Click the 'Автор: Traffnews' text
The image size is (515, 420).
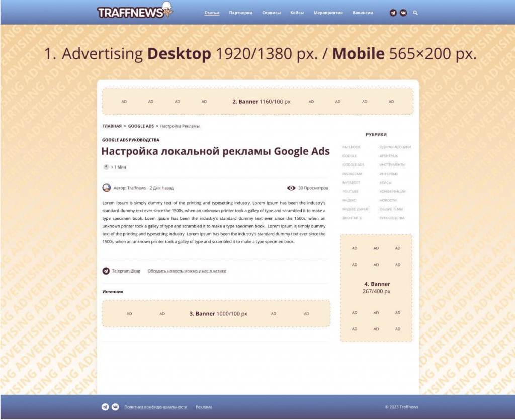coord(130,188)
